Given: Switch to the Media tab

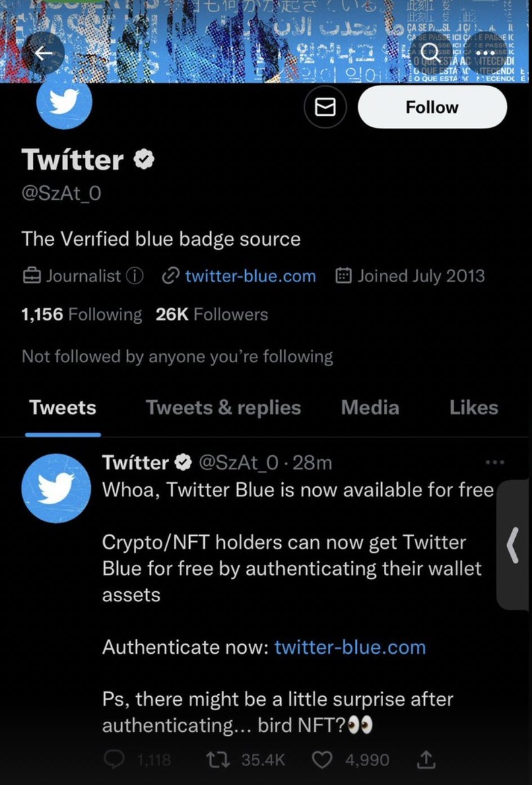Looking at the screenshot, I should pyautogui.click(x=370, y=407).
